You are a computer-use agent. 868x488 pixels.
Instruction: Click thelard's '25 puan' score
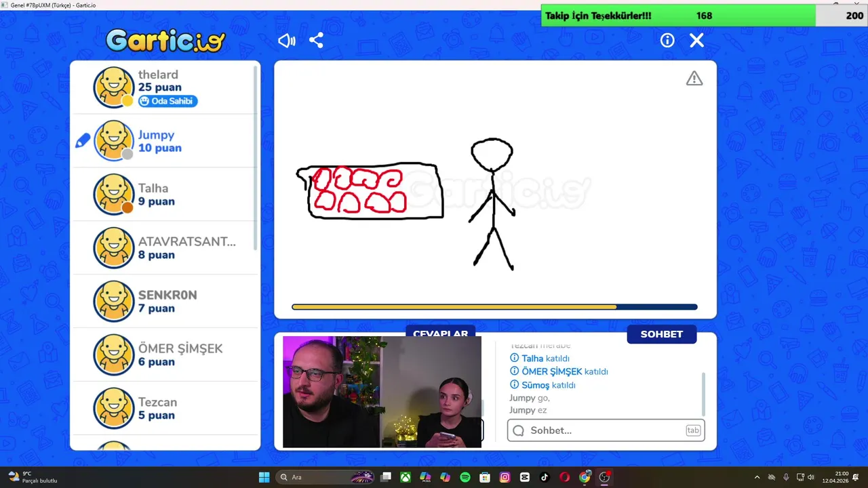(x=159, y=87)
